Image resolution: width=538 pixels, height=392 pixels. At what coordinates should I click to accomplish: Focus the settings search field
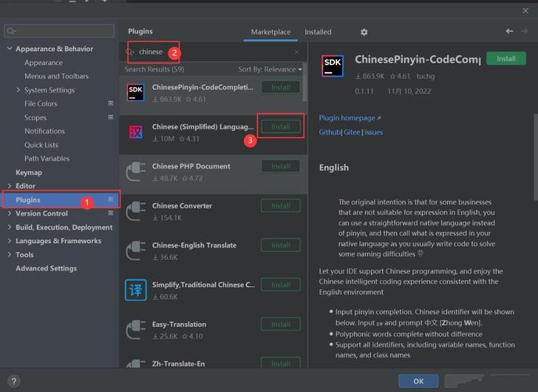(59, 31)
